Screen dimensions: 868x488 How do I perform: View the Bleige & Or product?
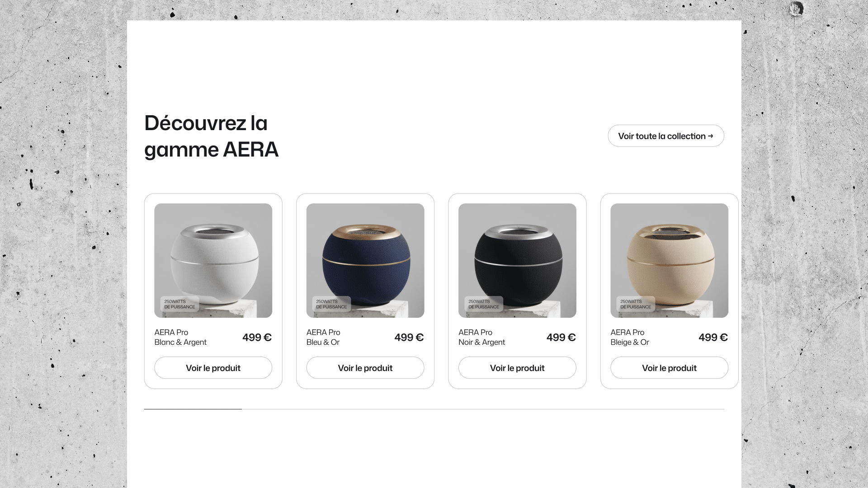(670, 368)
